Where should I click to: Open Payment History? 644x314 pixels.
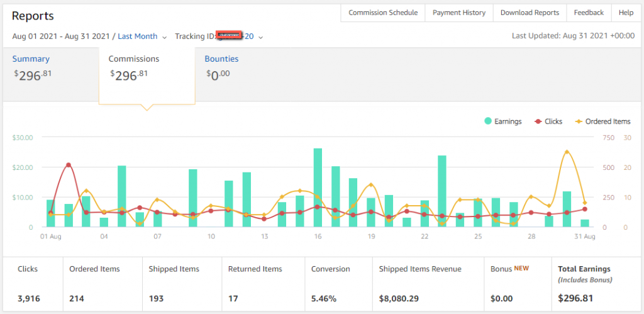click(458, 13)
